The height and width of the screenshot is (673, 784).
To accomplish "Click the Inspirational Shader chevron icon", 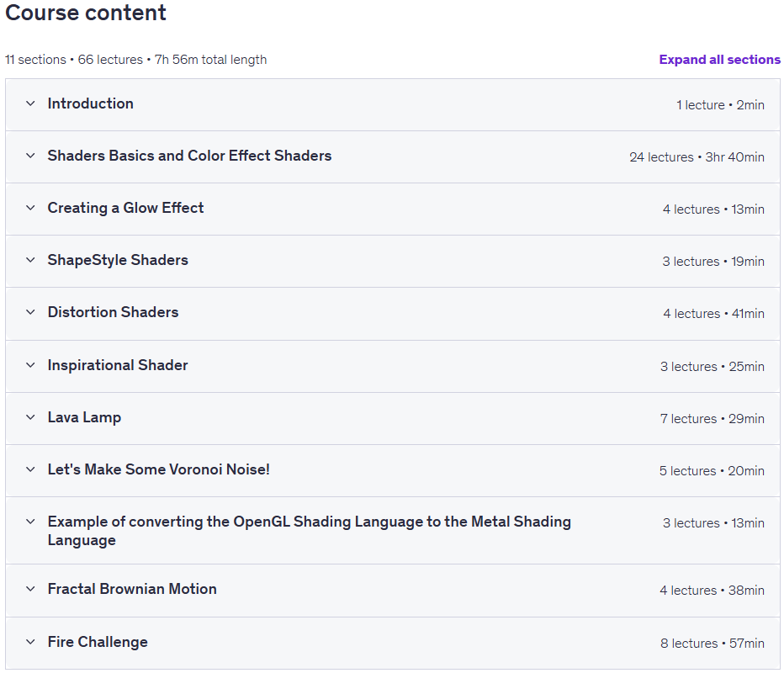I will [x=30, y=365].
